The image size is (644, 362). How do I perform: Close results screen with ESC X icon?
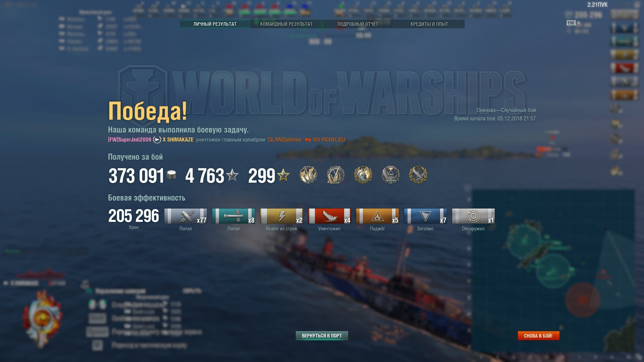point(573,23)
